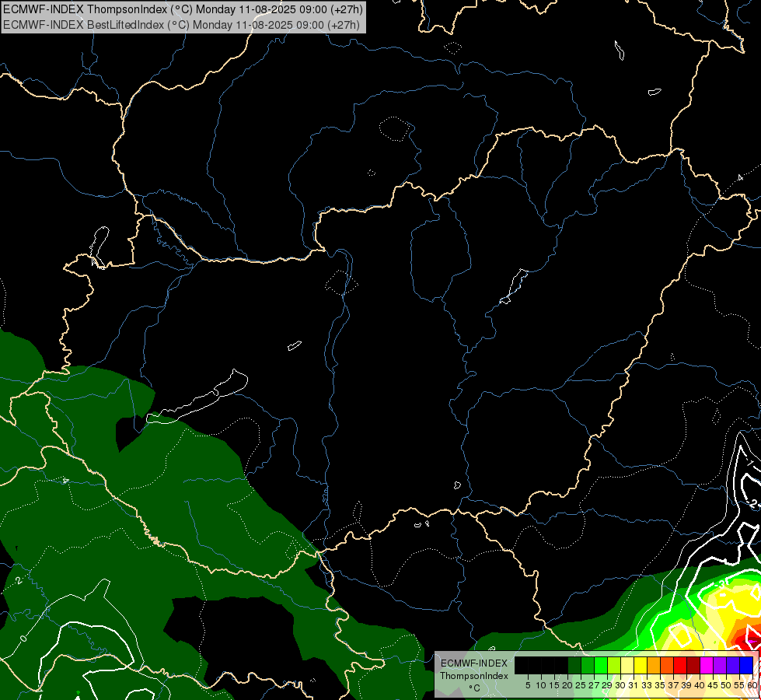Select the orange-red 35–37 legend swatch
Image resolution: width=761 pixels, height=700 pixels.
(x=667, y=665)
